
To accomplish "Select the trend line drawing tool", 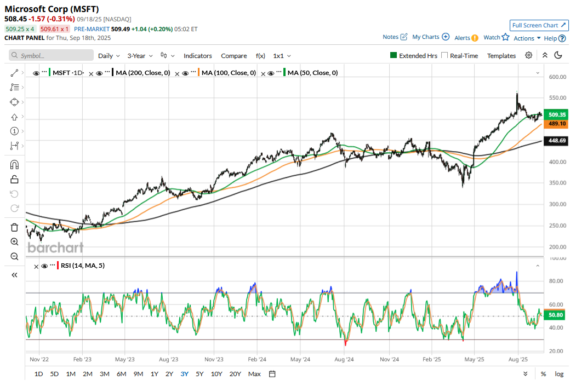I will point(14,73).
